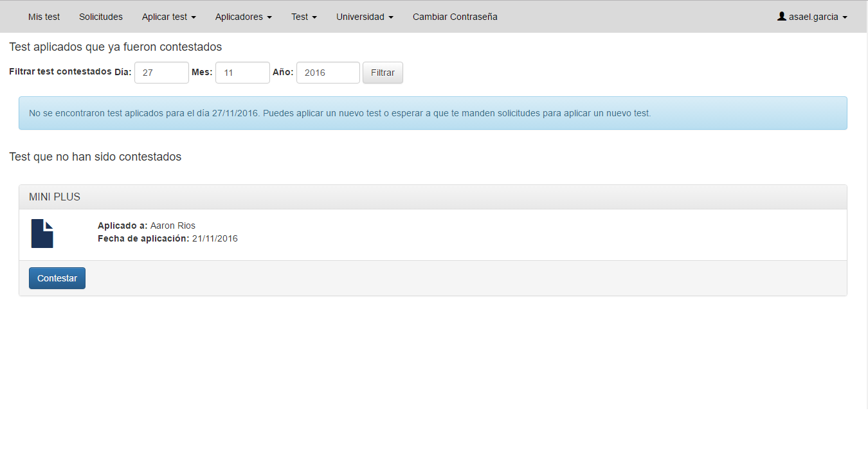Click Contestar for the MINI PLUS test
Image resolution: width=868 pixels, height=460 pixels.
pos(57,278)
